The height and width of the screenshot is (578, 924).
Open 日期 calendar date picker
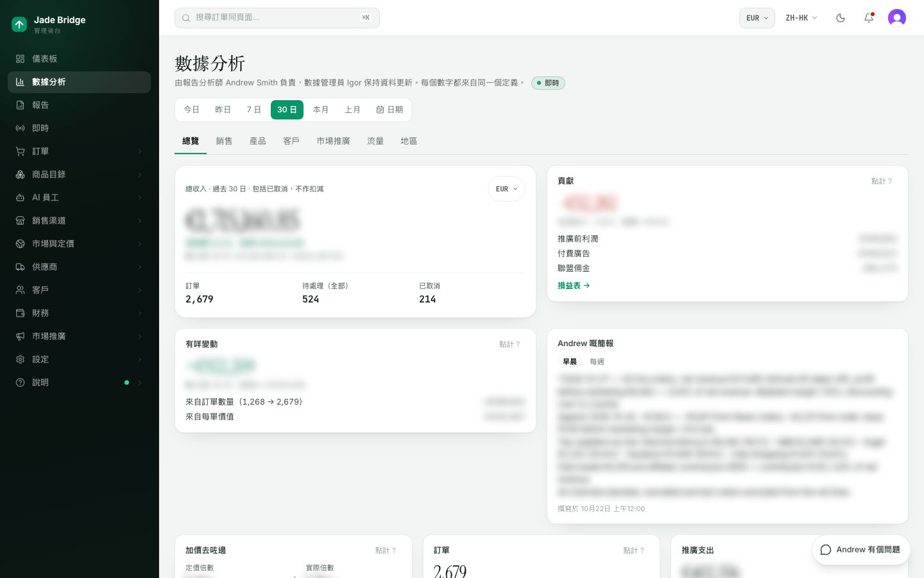click(x=389, y=110)
